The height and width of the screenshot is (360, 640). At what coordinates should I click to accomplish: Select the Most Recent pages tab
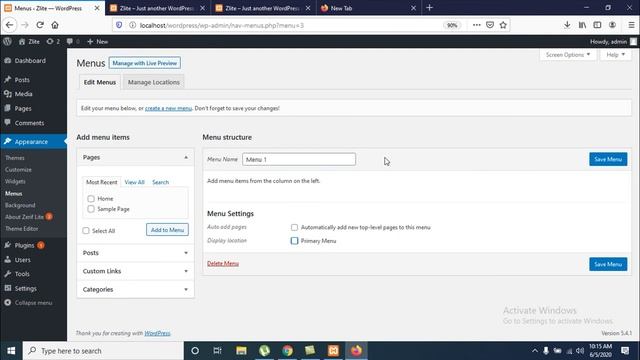click(102, 182)
